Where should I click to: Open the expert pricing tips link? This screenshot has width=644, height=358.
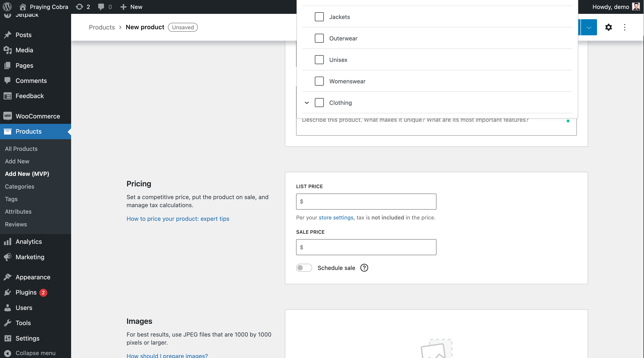pyautogui.click(x=178, y=219)
